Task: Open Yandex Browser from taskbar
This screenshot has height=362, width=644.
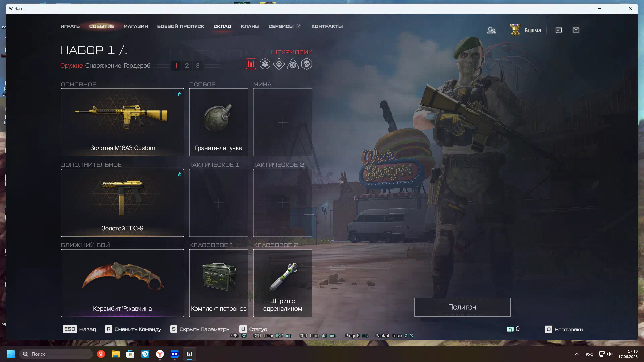Action: point(160,354)
